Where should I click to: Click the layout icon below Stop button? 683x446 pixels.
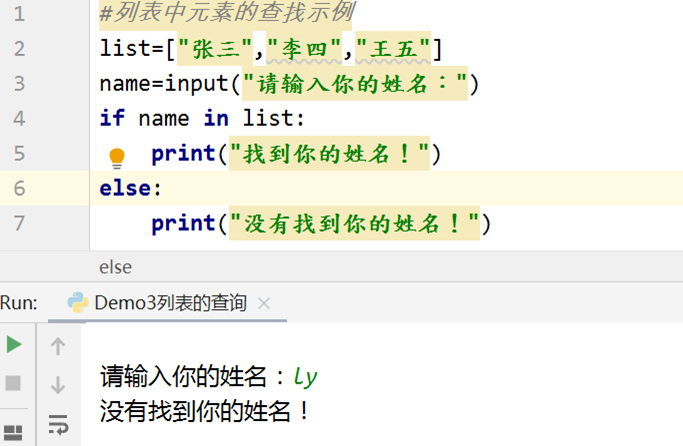click(x=13, y=433)
